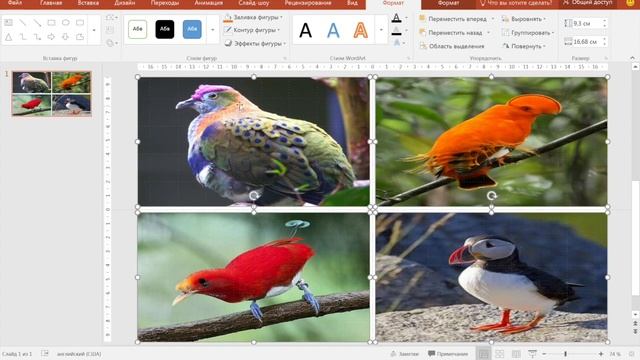This screenshot has width=640, height=360.
Task: Pick the rectangle shape in shapes gallery
Action: (x=51, y=22)
